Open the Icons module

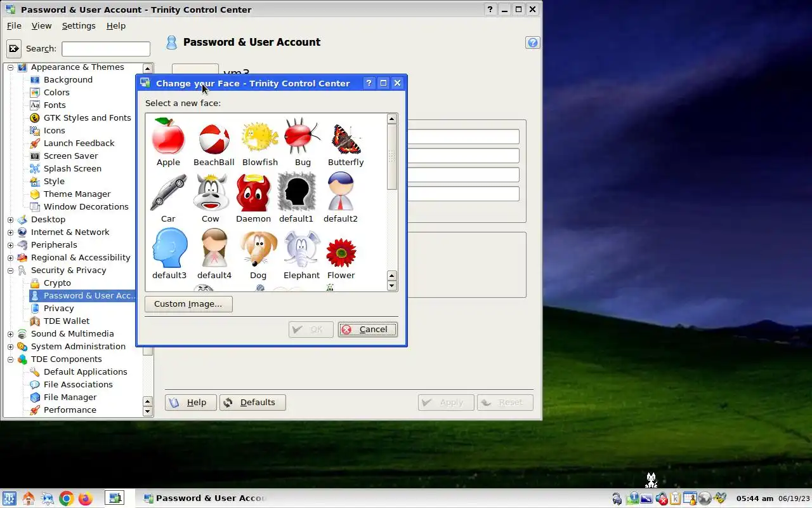(54, 130)
